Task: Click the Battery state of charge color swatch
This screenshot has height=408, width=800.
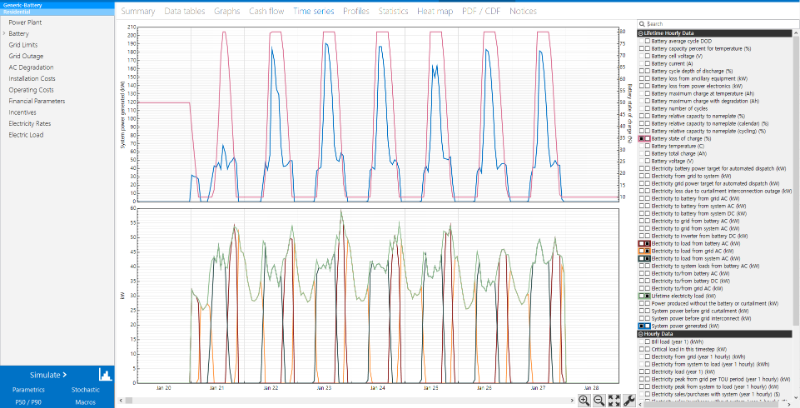Action: point(641,139)
